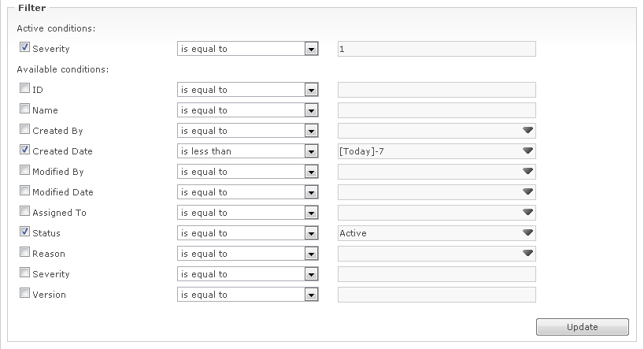Focus the Name value text field
The width and height of the screenshot is (644, 349).
(x=436, y=110)
